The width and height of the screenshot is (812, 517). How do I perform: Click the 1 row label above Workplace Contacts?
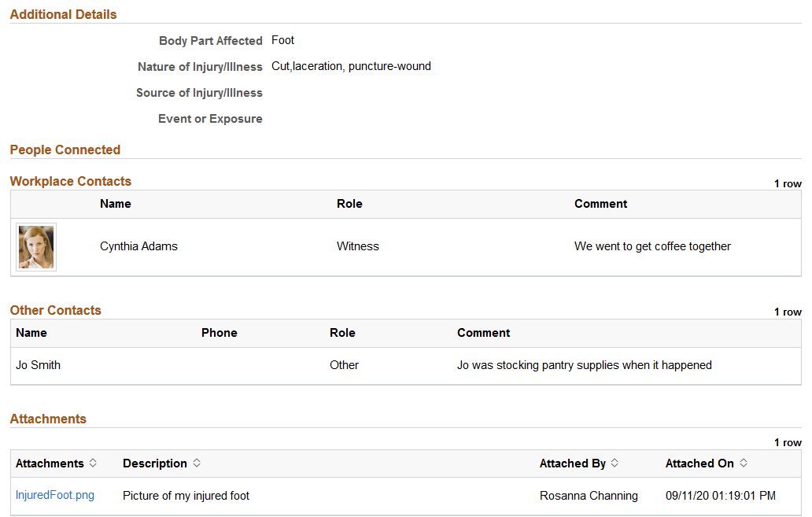(x=787, y=183)
